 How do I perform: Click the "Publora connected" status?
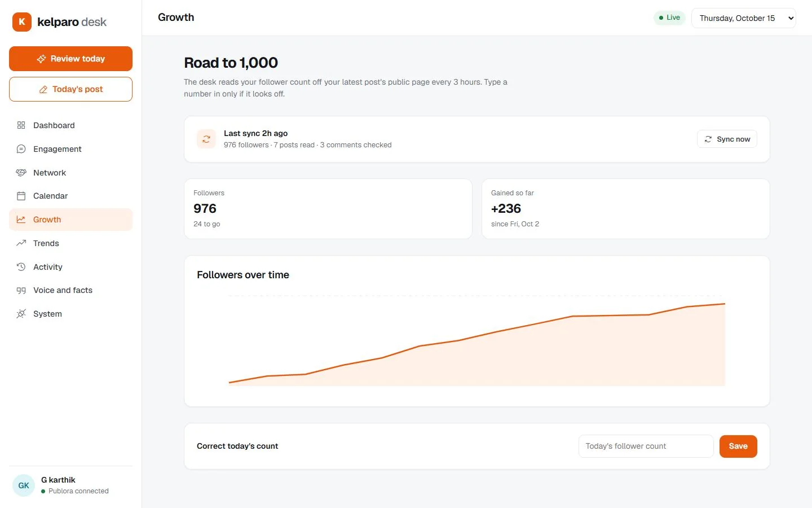point(78,491)
